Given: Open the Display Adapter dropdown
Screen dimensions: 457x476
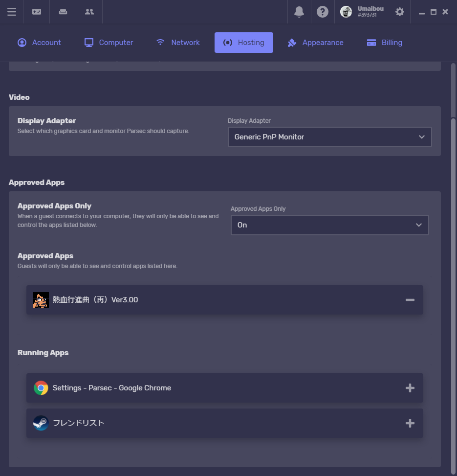Looking at the screenshot, I should tap(329, 137).
